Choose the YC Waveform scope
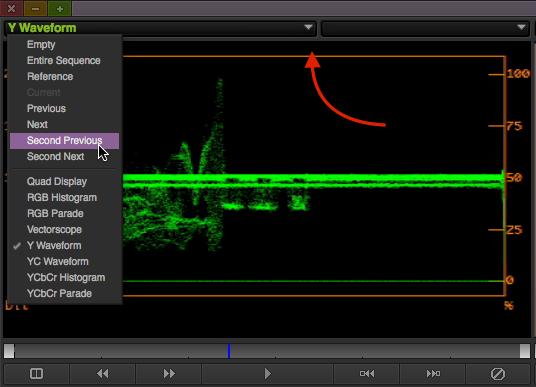Screen dimensions: 536x387 (x=57, y=262)
